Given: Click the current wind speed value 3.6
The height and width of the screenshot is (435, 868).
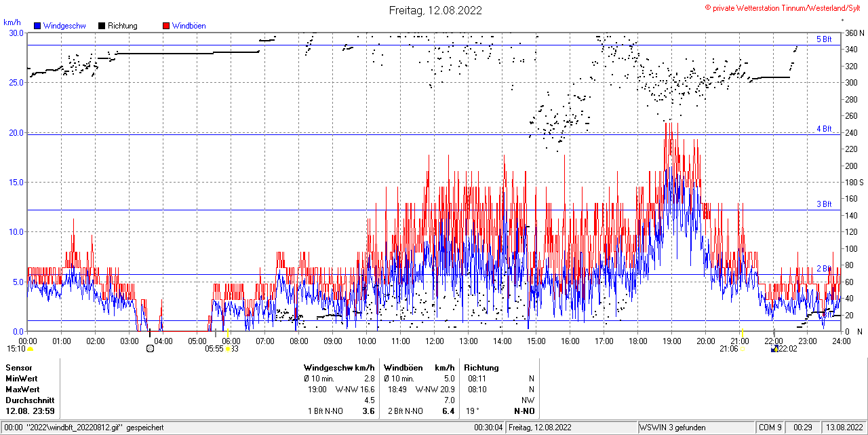Looking at the screenshot, I should point(369,411).
